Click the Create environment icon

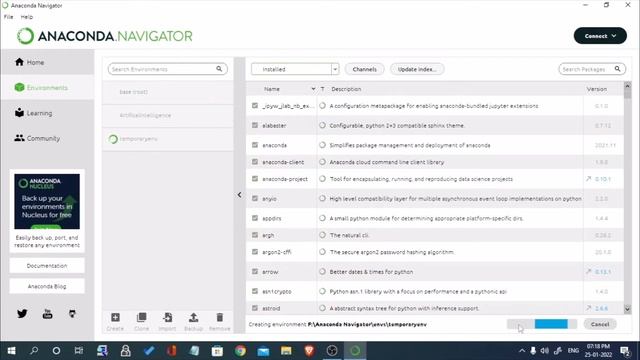tap(115, 318)
